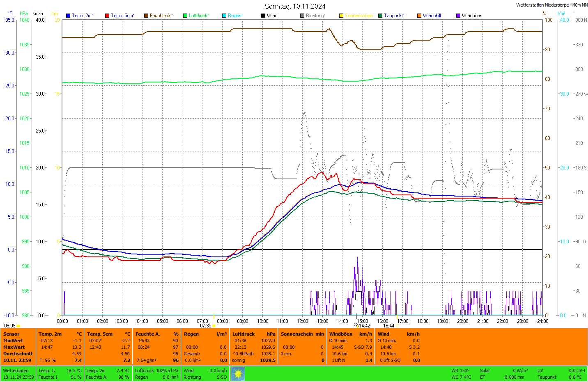Click the purple Windböen legend square
Image resolution: width=588 pixels, height=382 pixels.
click(x=458, y=16)
